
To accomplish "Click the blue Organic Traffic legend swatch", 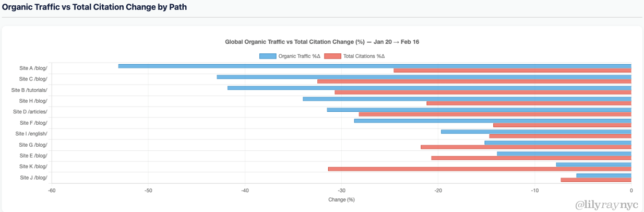I will (267, 56).
